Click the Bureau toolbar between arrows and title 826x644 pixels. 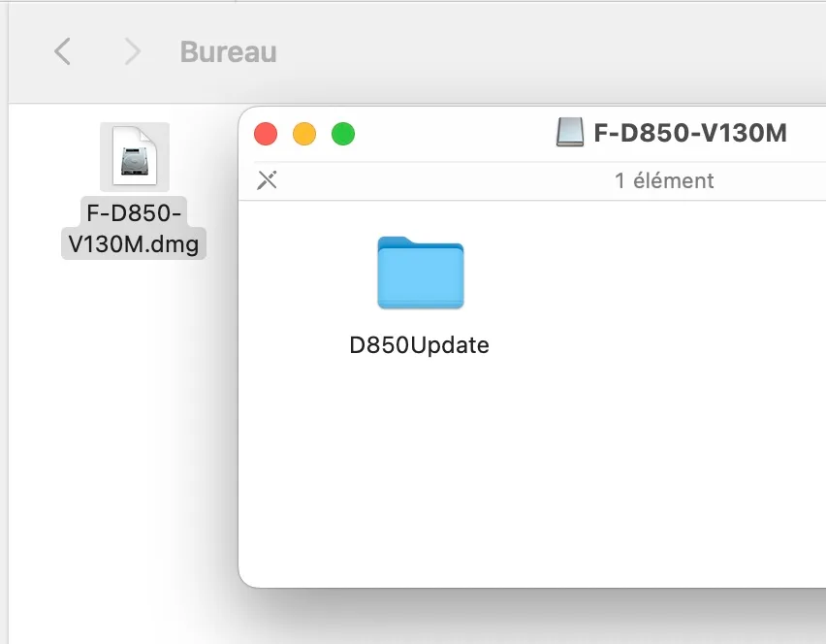click(160, 51)
